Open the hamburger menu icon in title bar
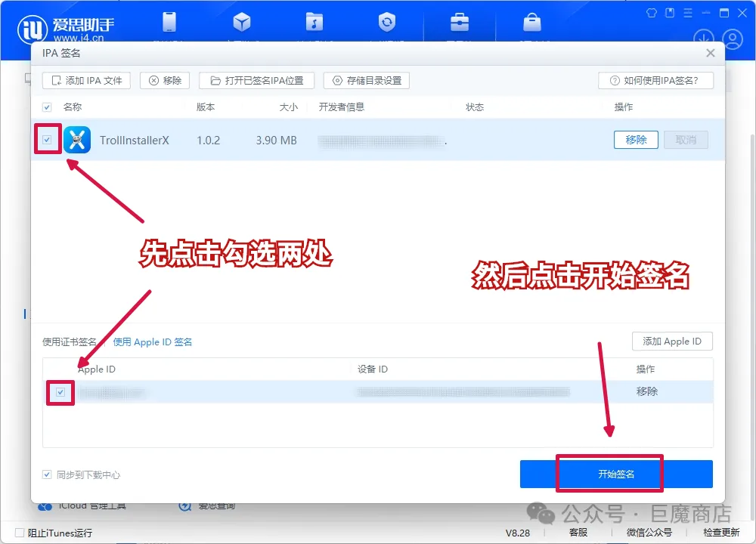Image resolution: width=756 pixels, height=544 pixels. pos(688,13)
